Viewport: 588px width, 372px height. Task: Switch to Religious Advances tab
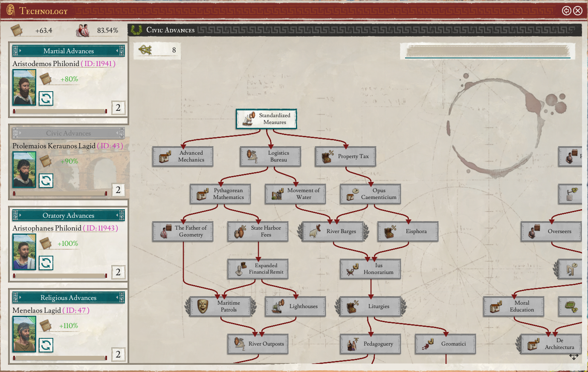click(68, 297)
